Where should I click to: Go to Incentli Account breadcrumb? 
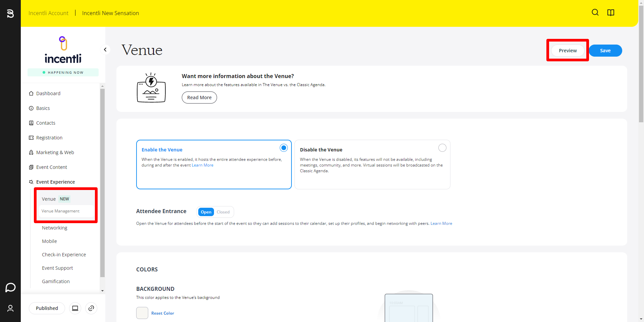(48, 13)
